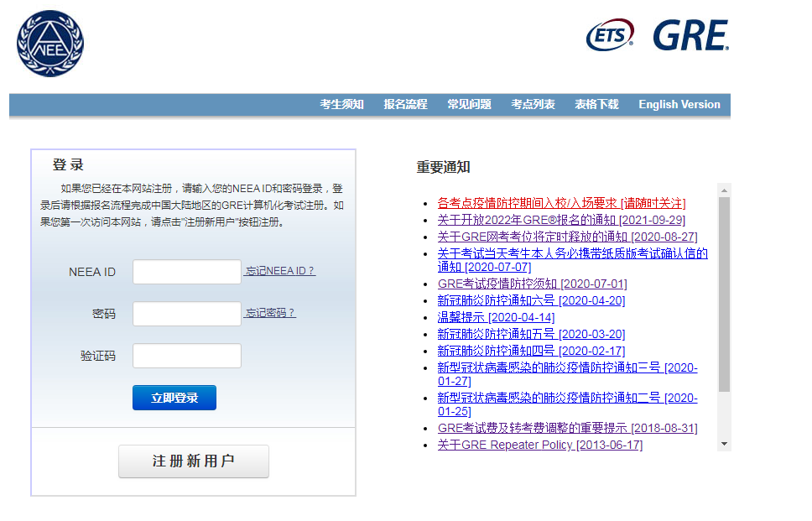This screenshot has height=521, width=812.
Task: Open the 报名流程 menu item
Action: pos(405,105)
